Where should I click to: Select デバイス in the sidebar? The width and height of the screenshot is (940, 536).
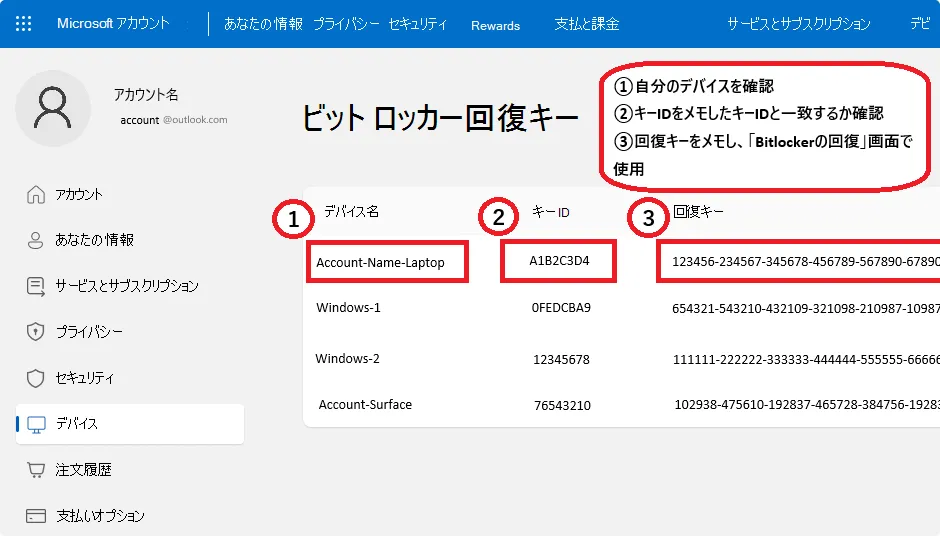coord(129,424)
